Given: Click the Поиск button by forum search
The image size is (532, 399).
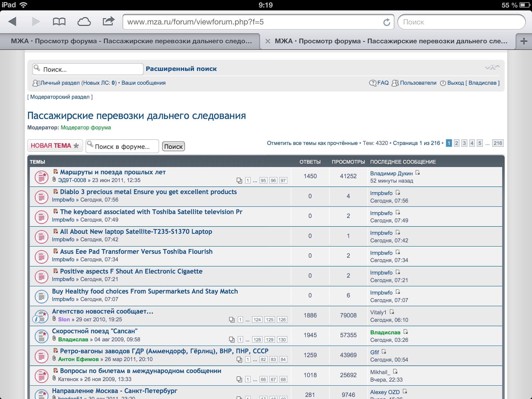Looking at the screenshot, I should tap(173, 147).
